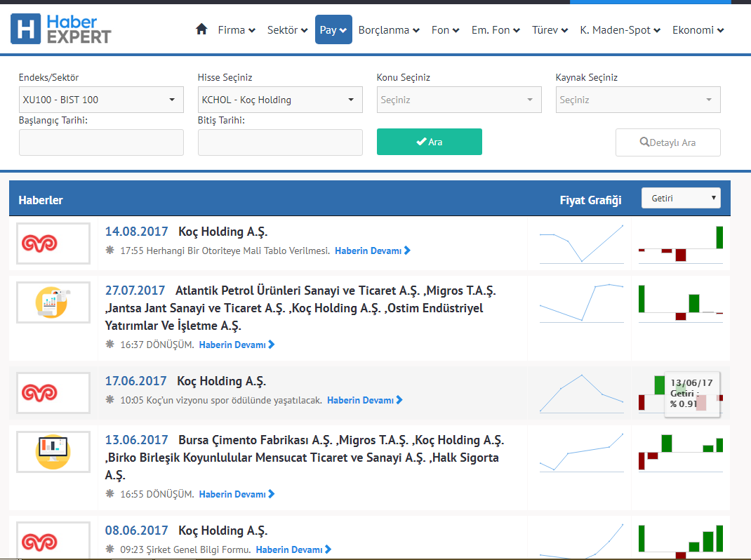The height and width of the screenshot is (560, 751).
Task: Click the report icon for 27.07.2017 news
Action: tap(53, 302)
